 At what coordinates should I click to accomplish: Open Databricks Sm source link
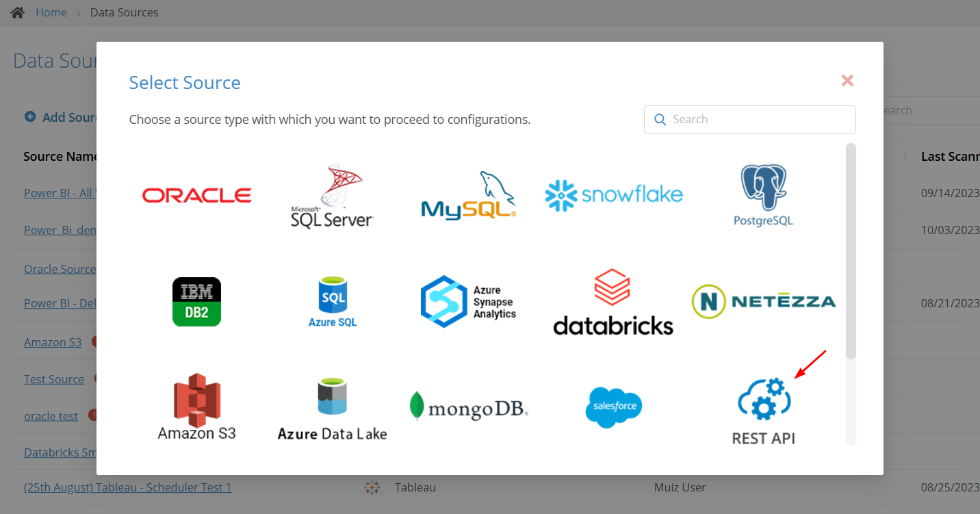pyautogui.click(x=60, y=452)
